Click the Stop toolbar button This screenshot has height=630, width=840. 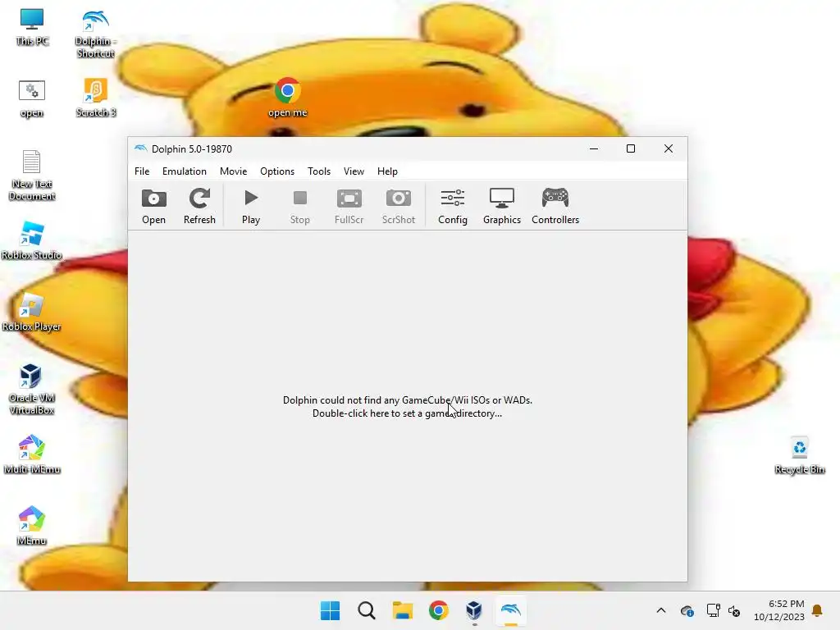(300, 206)
